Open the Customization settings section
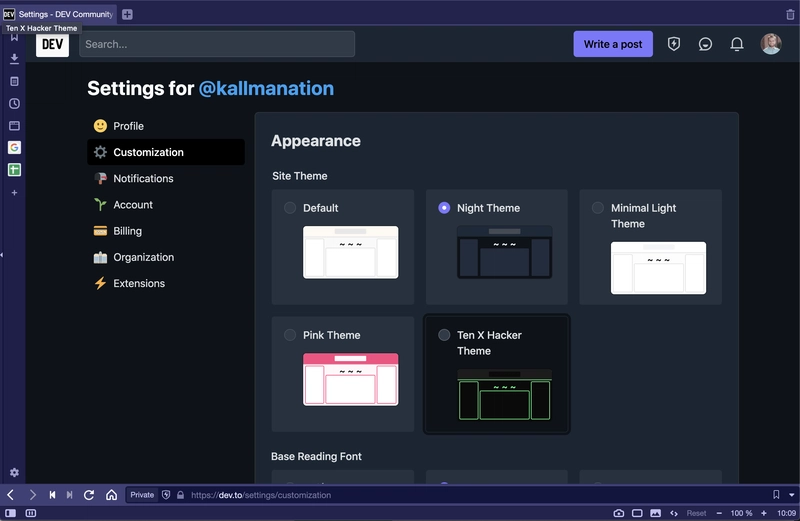The height and width of the screenshot is (521, 800). (166, 152)
